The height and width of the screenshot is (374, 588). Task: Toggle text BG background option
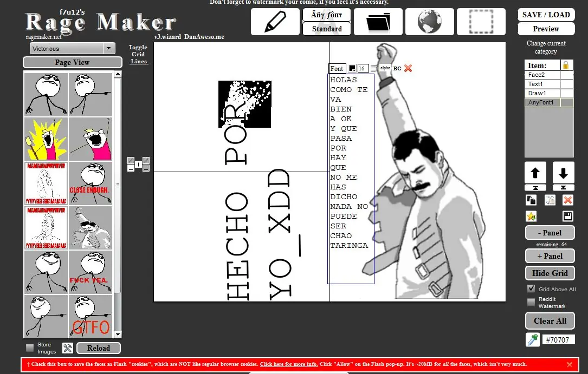[397, 69]
